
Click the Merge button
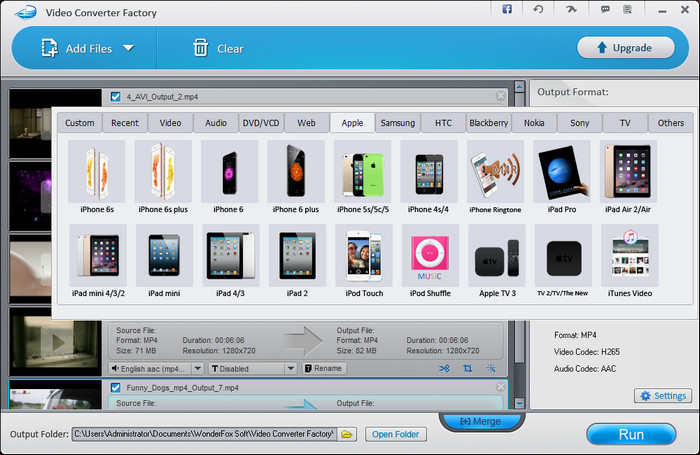481,421
